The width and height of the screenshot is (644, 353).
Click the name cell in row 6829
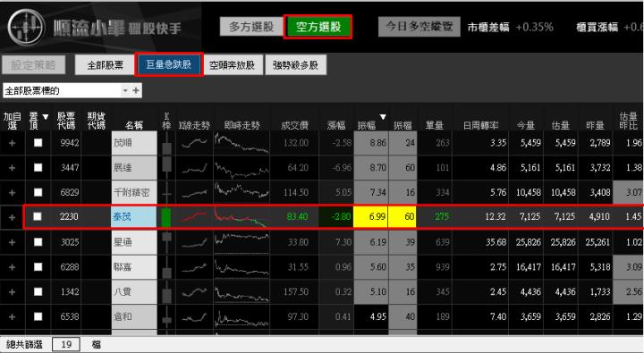click(x=134, y=192)
